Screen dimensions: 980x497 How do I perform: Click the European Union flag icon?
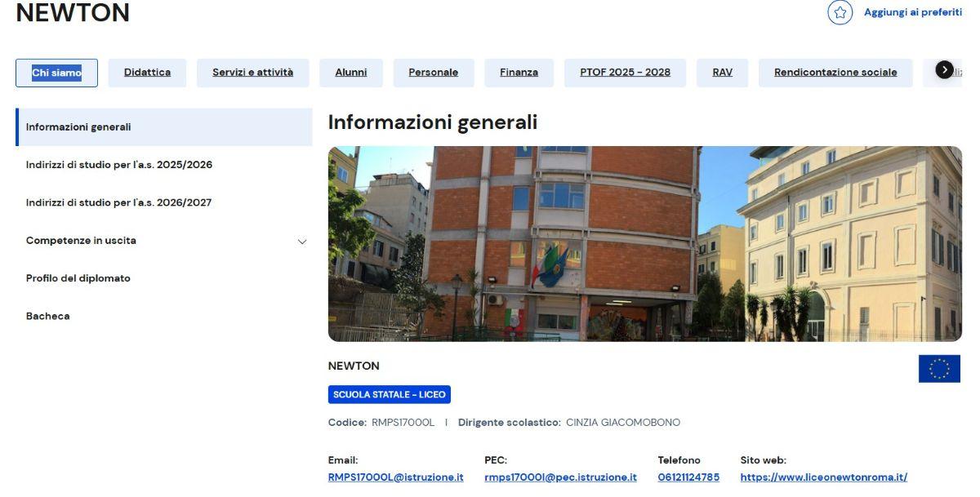[941, 370]
